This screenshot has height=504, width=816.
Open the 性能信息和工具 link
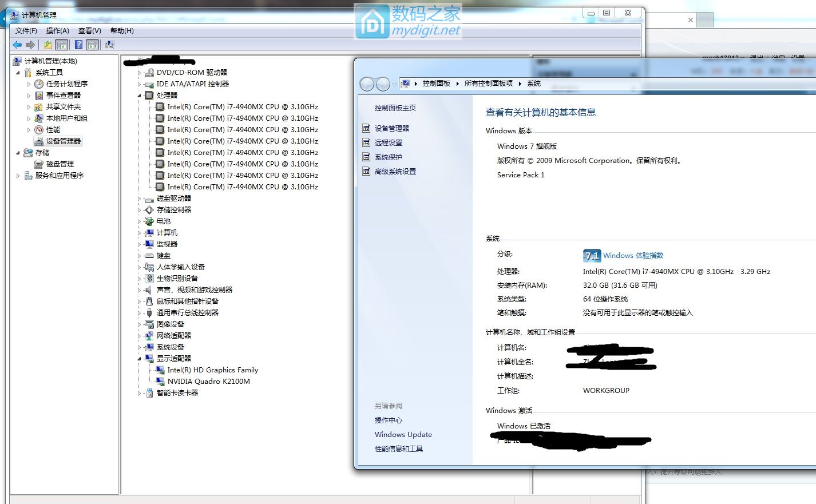399,449
